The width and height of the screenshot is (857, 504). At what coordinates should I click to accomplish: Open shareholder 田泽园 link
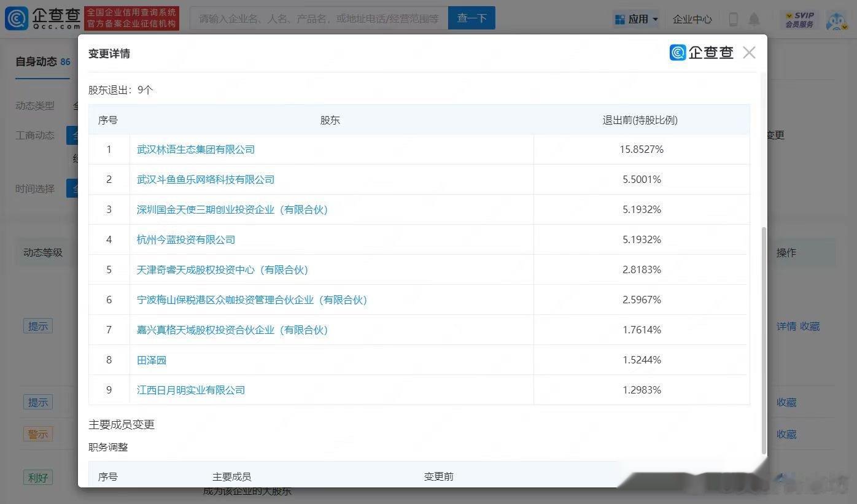[x=152, y=360]
